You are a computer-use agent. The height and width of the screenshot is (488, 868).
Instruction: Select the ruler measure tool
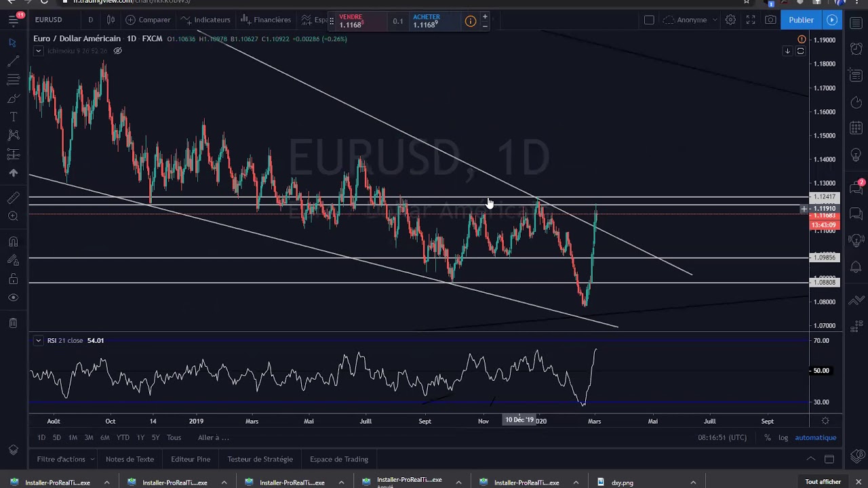pyautogui.click(x=13, y=198)
